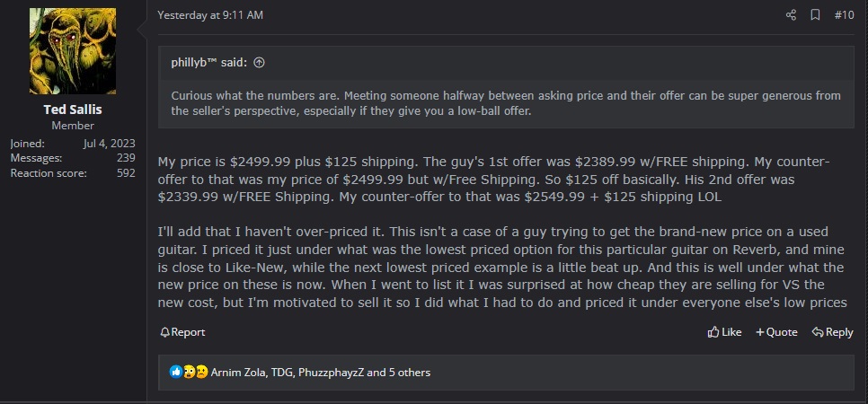Image resolution: width=868 pixels, height=404 pixels.
Task: Bookmark post #10
Action: point(816,15)
